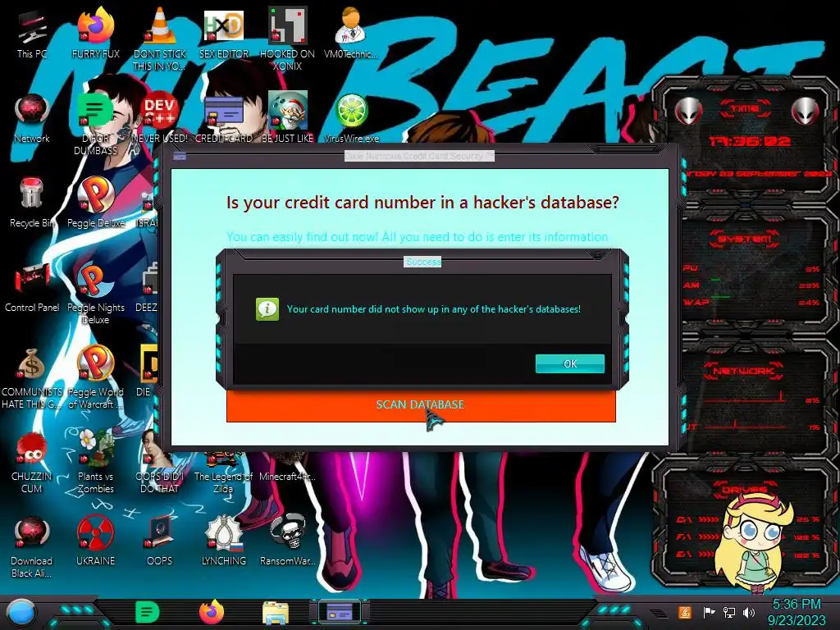840x630 pixels.
Task: Click the network tray icon
Action: (729, 612)
